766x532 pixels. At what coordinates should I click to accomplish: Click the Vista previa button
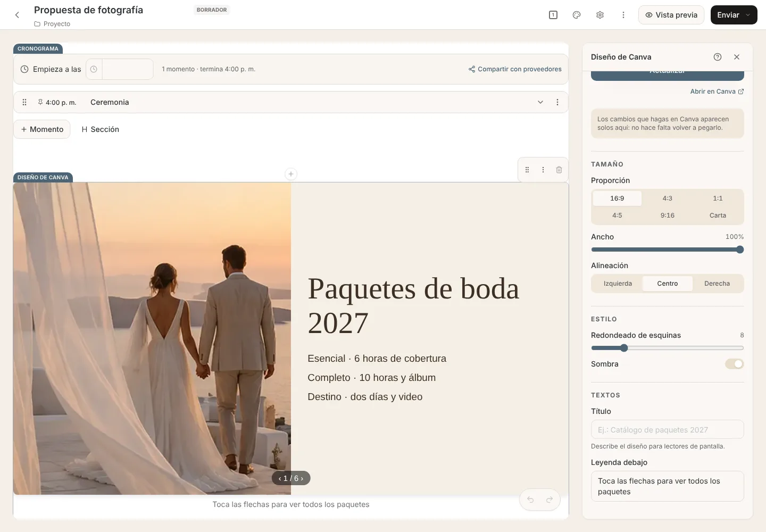click(x=671, y=15)
